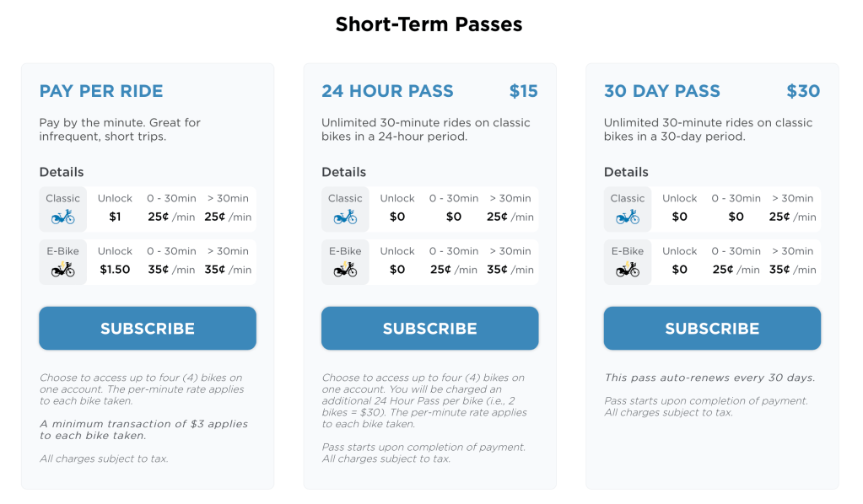Click E-Bike icon in 30 Day Pass
Image resolution: width=863 pixels, height=504 pixels.
click(x=628, y=270)
